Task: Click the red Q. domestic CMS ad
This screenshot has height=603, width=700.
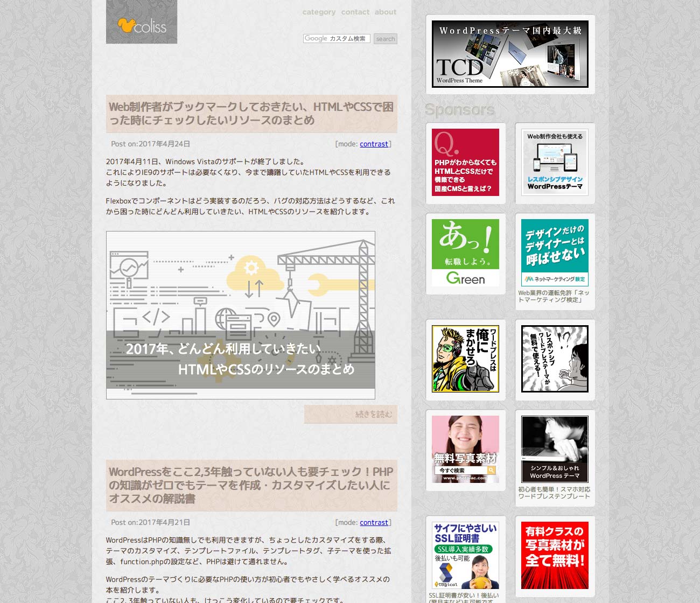Action: click(x=465, y=162)
